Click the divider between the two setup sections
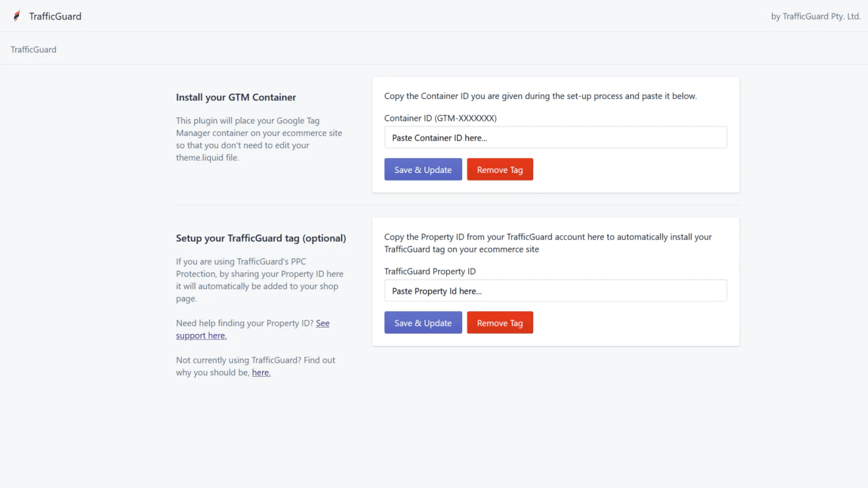Image resolution: width=868 pixels, height=488 pixels. click(457, 205)
